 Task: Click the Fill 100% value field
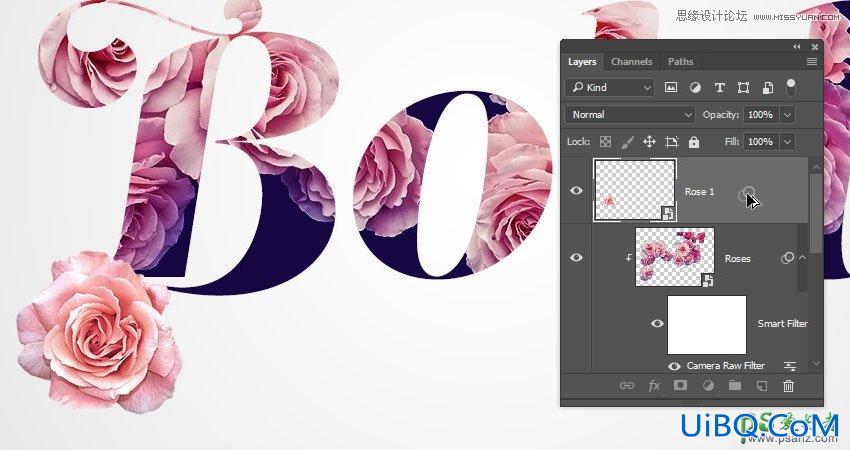pos(761,142)
